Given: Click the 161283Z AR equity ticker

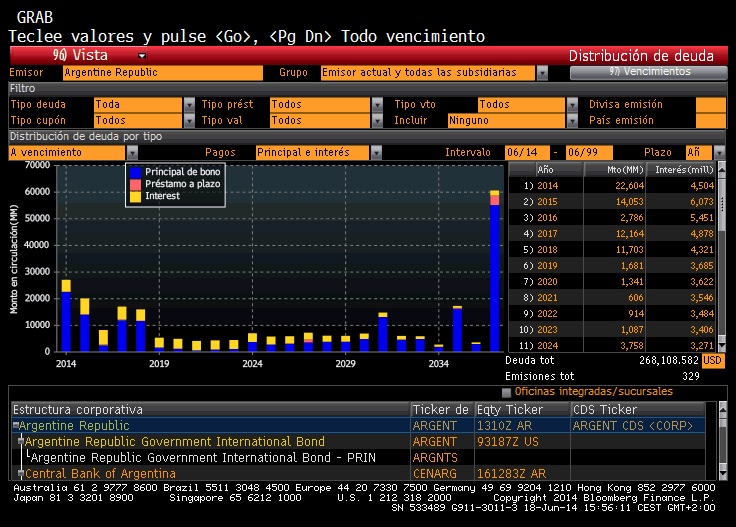Looking at the screenshot, I should click(x=511, y=474).
